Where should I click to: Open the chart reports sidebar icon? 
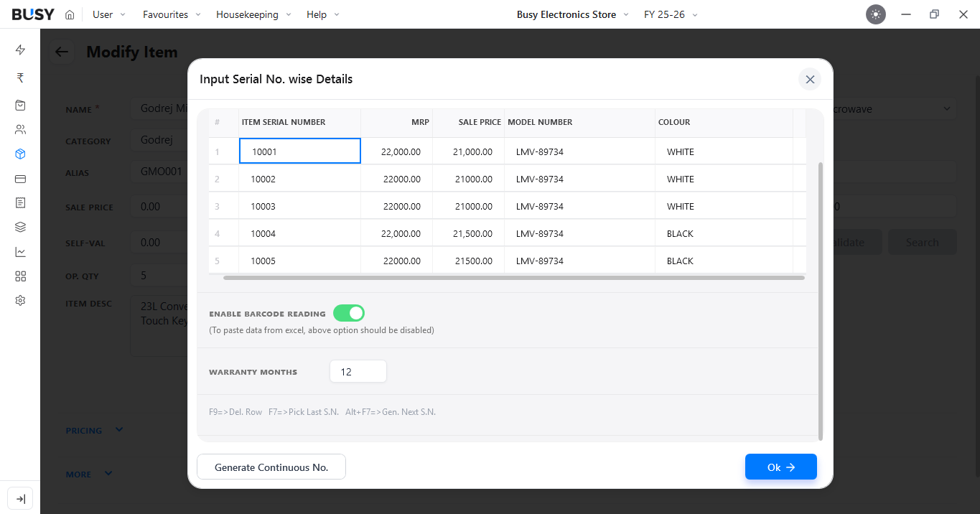pos(20,252)
